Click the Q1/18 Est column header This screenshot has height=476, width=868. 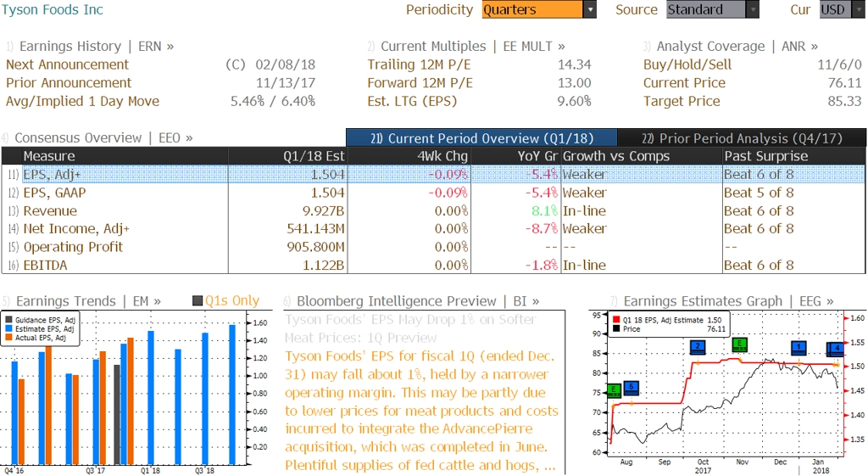click(x=288, y=156)
